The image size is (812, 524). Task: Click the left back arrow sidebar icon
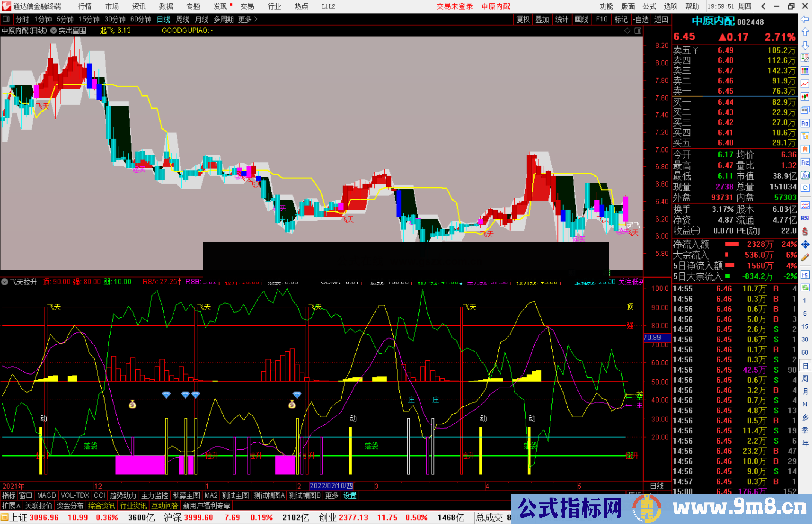click(805, 19)
